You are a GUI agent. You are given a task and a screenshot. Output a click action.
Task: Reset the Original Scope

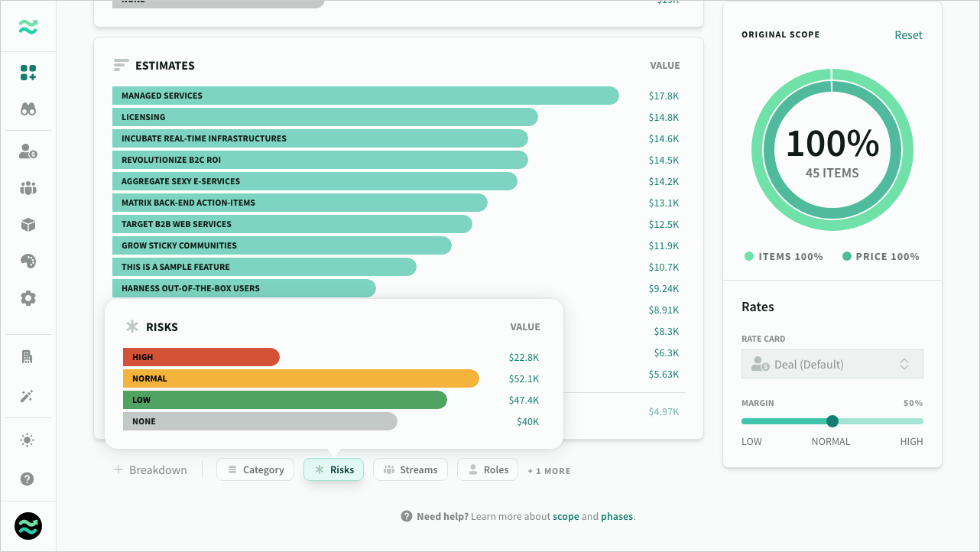(x=908, y=34)
